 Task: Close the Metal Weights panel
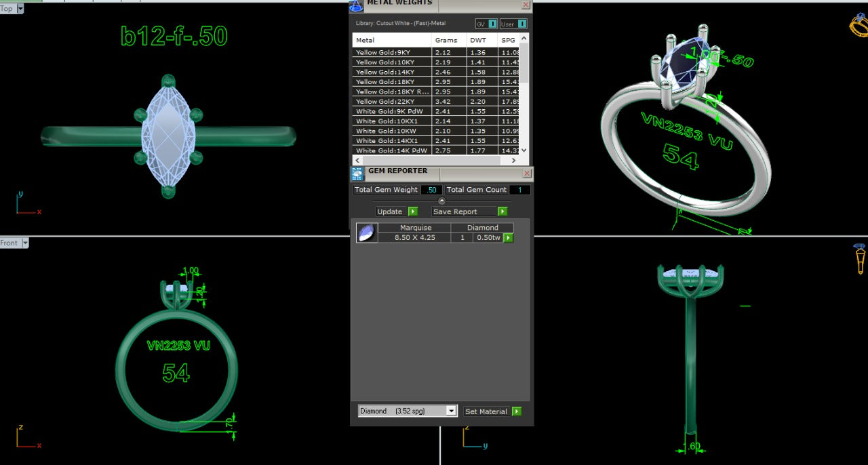coord(526,5)
